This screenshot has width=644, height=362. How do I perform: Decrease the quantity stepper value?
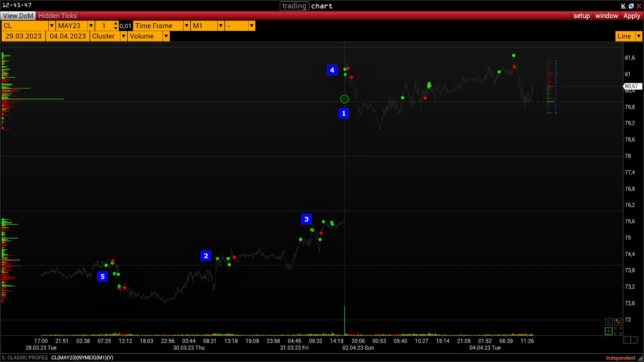[x=116, y=28]
